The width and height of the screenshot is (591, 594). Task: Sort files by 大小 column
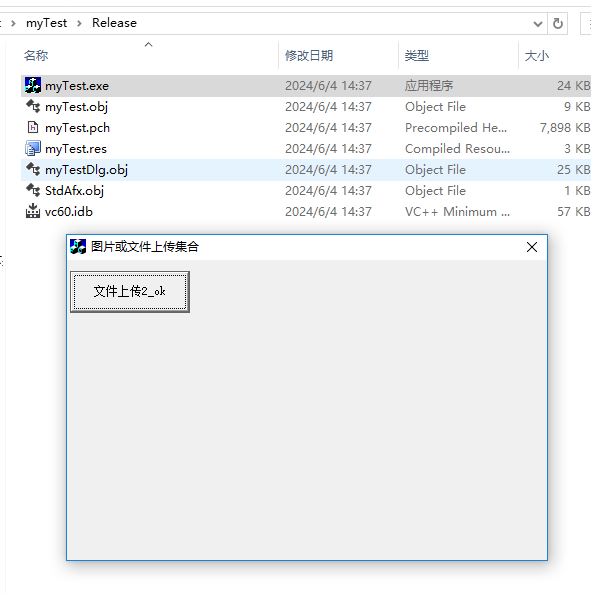[536, 56]
